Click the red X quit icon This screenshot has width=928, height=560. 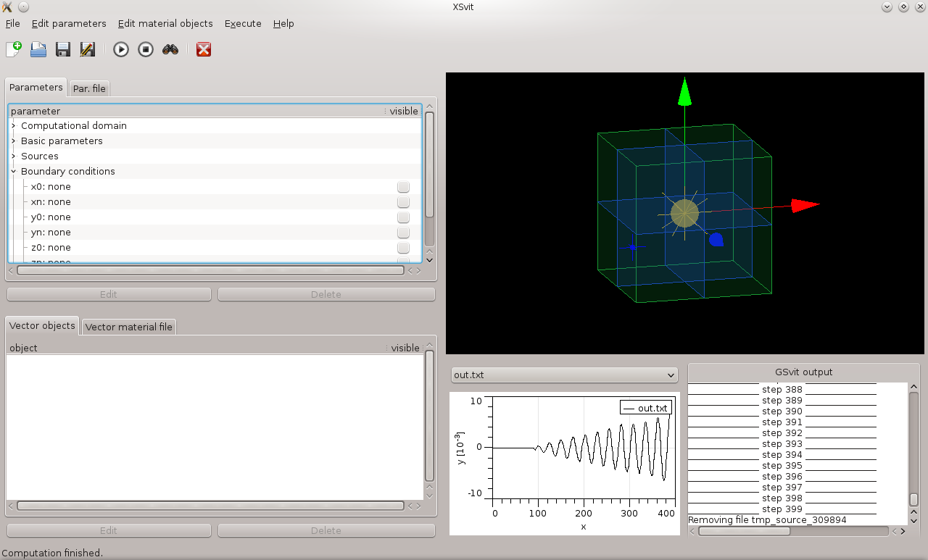[x=204, y=49]
